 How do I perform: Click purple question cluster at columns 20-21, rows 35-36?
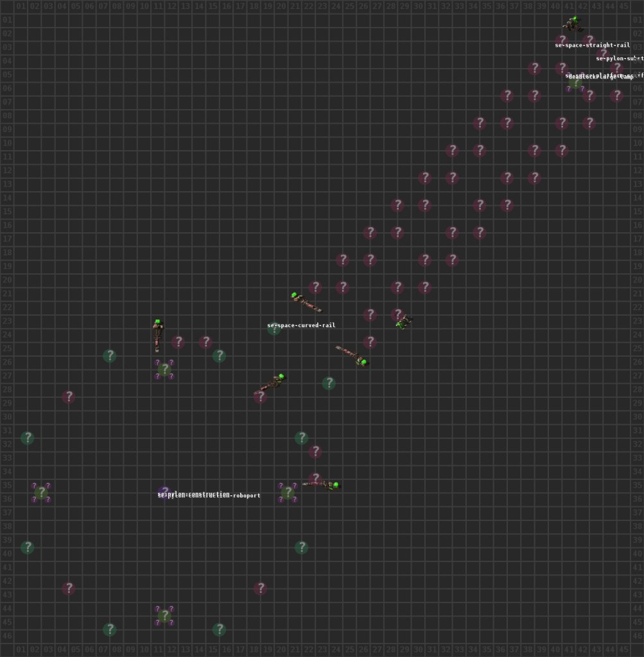[288, 492]
